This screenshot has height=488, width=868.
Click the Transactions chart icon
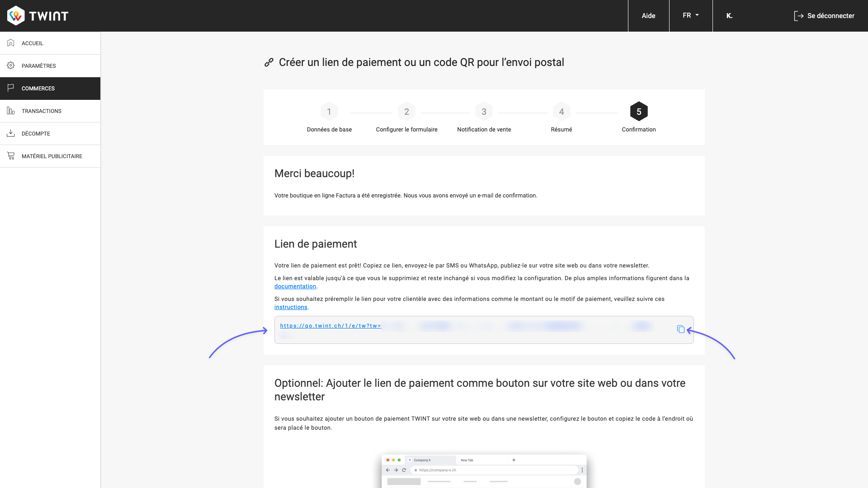click(x=11, y=111)
